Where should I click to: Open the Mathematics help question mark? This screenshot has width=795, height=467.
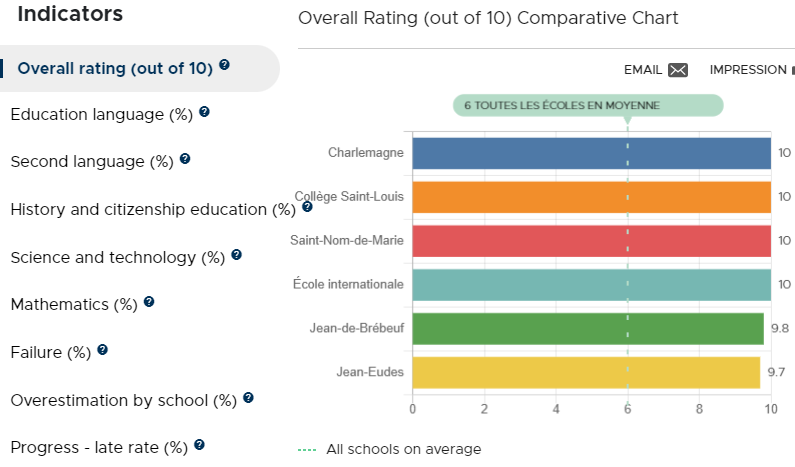click(x=149, y=302)
